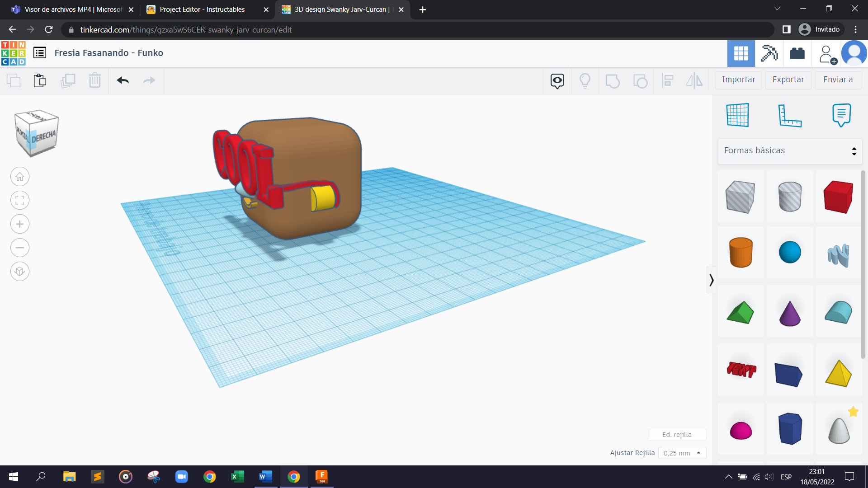Activate the 3D design grid view
The width and height of the screenshot is (868, 488).
(x=741, y=53)
